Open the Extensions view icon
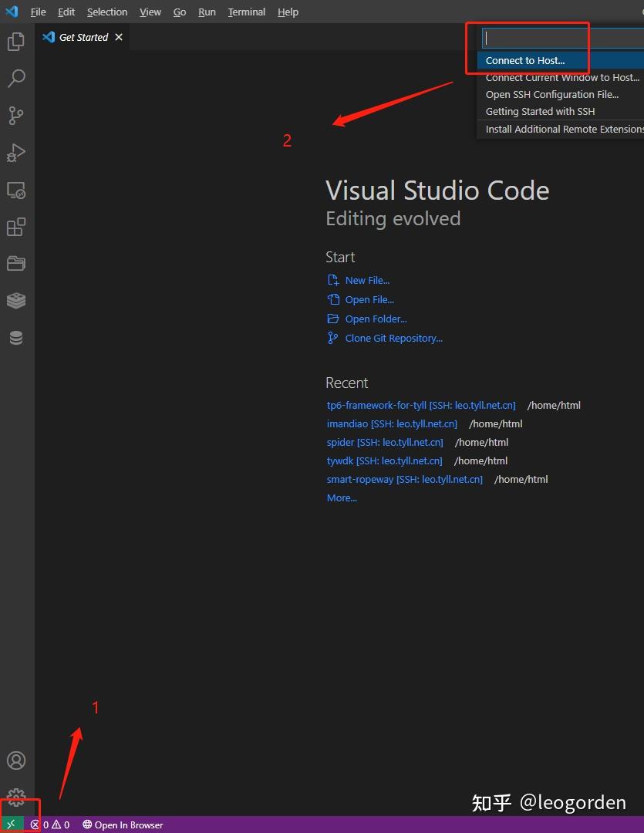The width and height of the screenshot is (644, 833). pos(16,226)
